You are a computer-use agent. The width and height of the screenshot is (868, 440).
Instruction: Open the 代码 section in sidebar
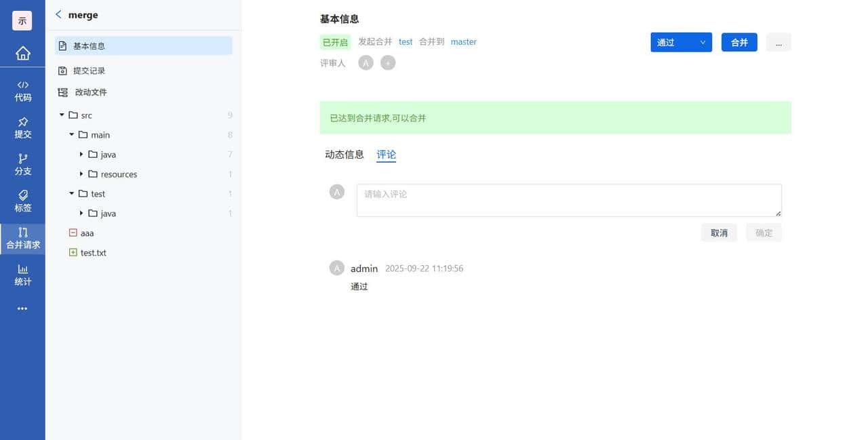point(22,87)
